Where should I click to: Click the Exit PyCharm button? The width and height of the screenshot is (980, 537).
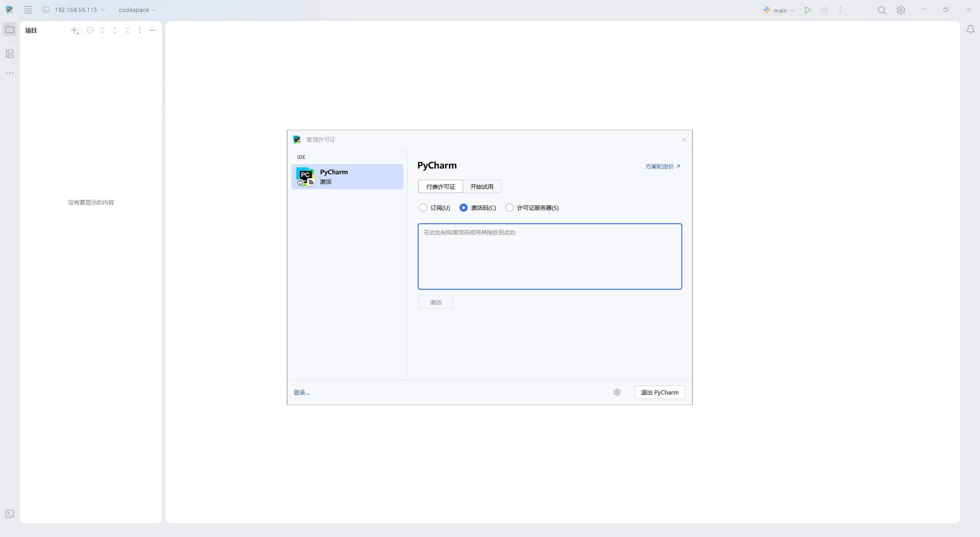pyautogui.click(x=660, y=392)
